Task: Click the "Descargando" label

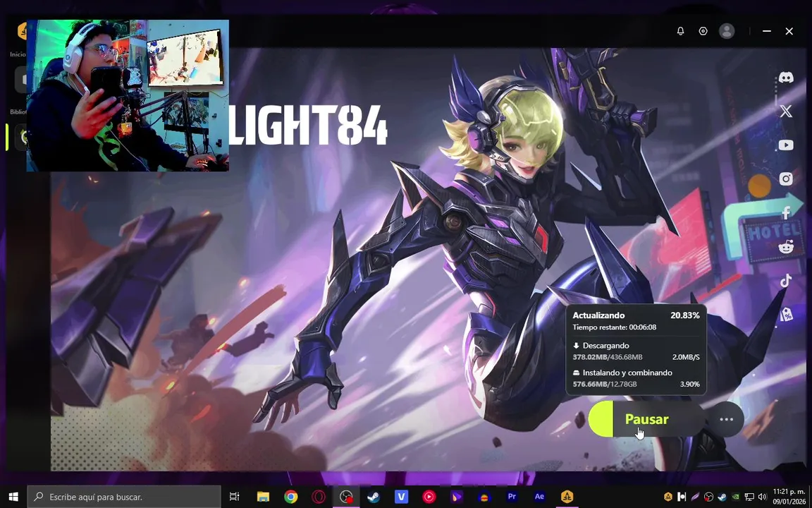Action: 605,346
